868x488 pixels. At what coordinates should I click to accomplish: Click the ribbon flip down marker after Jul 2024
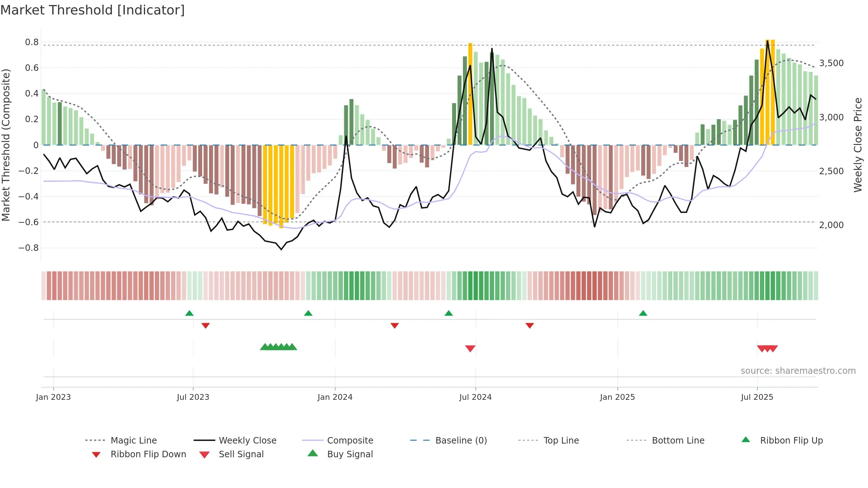point(529,326)
